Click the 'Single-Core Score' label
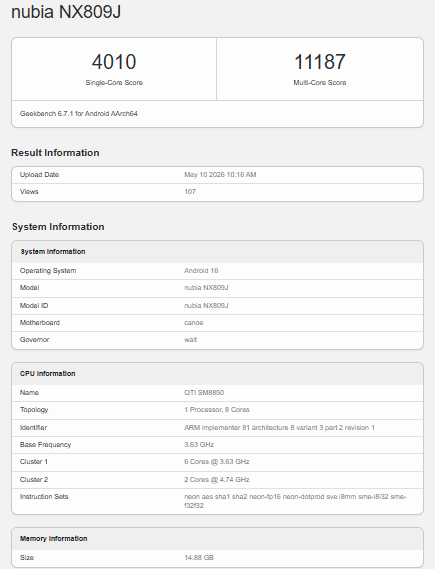435x569 pixels. pos(114,83)
